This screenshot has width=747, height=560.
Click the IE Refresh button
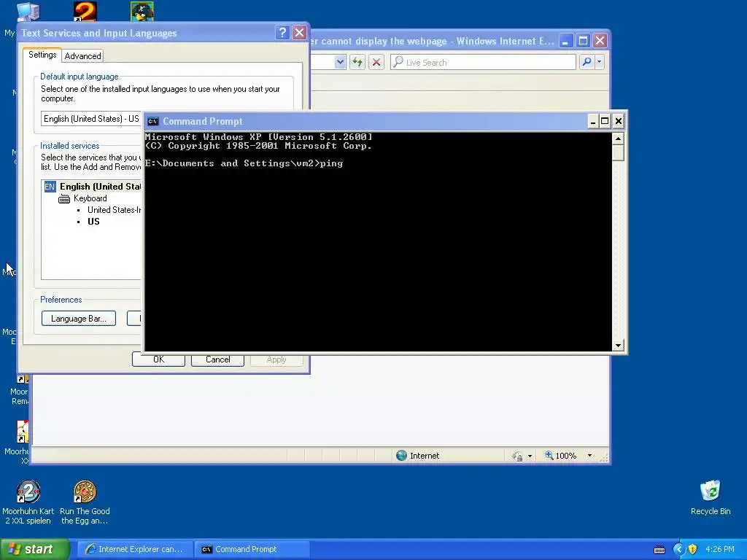[x=357, y=62]
